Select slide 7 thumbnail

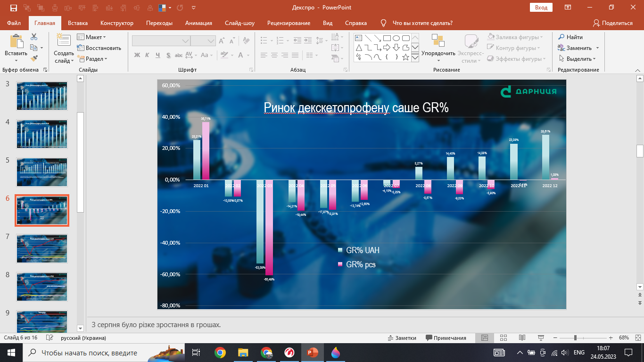pos(42,248)
